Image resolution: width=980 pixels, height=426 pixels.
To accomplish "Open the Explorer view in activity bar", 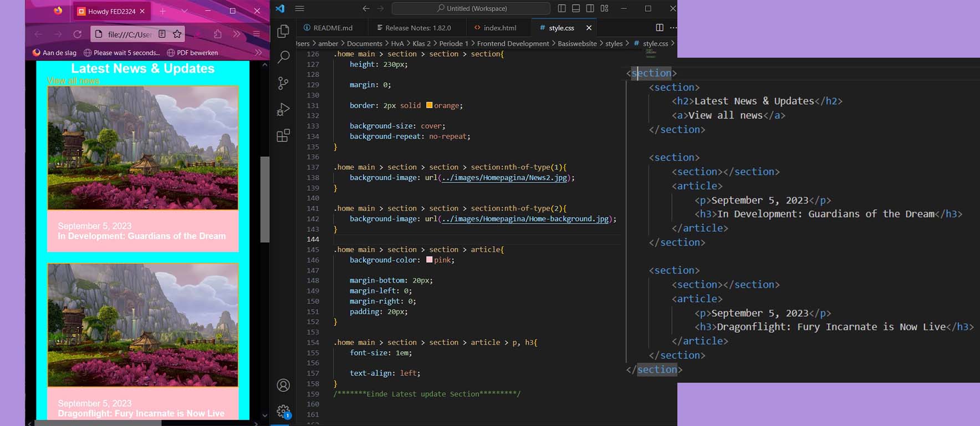I will click(x=283, y=31).
